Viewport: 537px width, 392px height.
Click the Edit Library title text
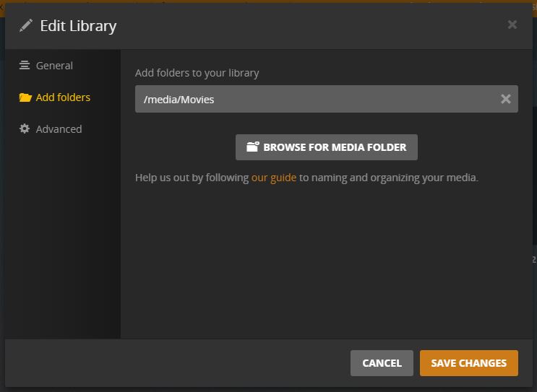click(78, 26)
